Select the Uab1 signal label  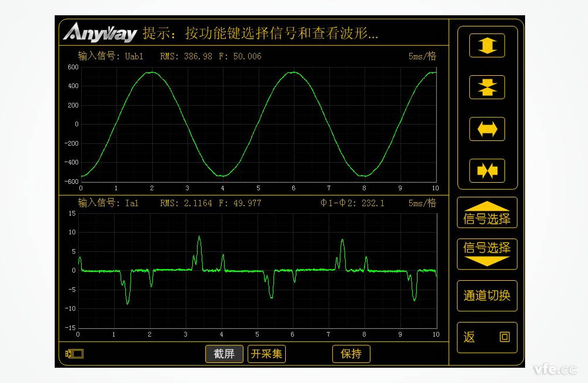pos(133,56)
